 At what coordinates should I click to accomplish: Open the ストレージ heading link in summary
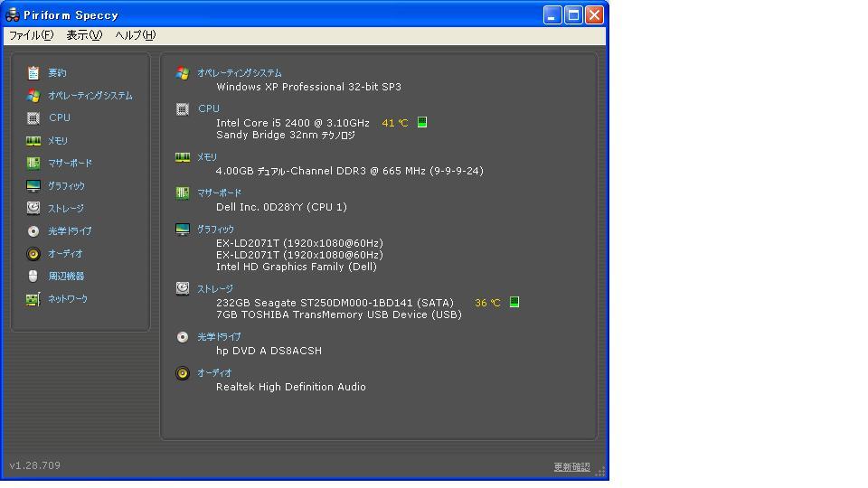(215, 289)
